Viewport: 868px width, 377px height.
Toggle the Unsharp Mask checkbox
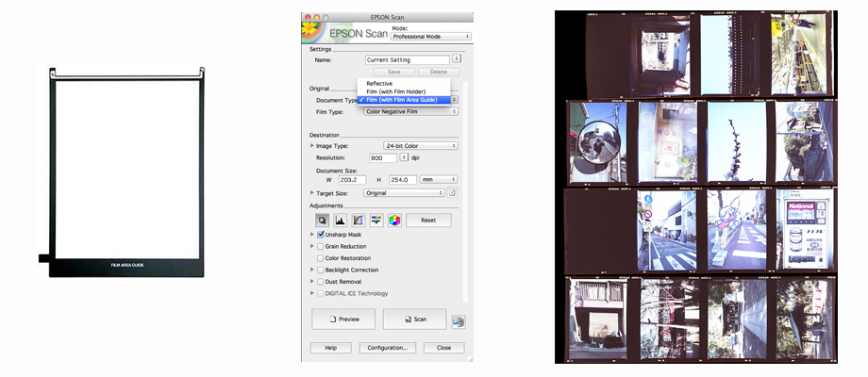(x=321, y=235)
